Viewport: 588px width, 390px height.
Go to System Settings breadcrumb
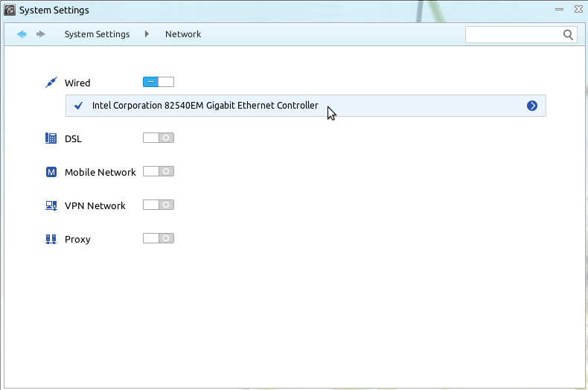[97, 34]
